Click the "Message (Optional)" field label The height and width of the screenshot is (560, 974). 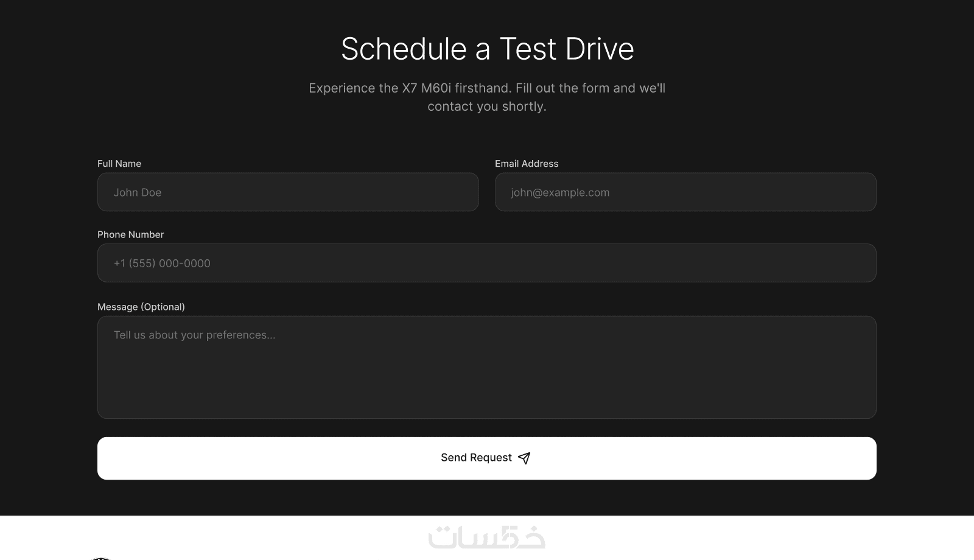(x=141, y=307)
